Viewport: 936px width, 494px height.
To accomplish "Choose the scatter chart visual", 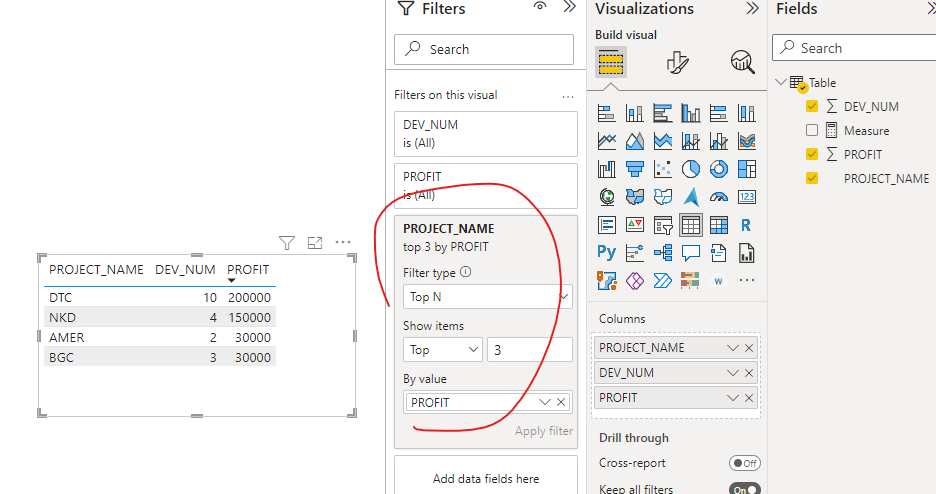I will (x=663, y=169).
